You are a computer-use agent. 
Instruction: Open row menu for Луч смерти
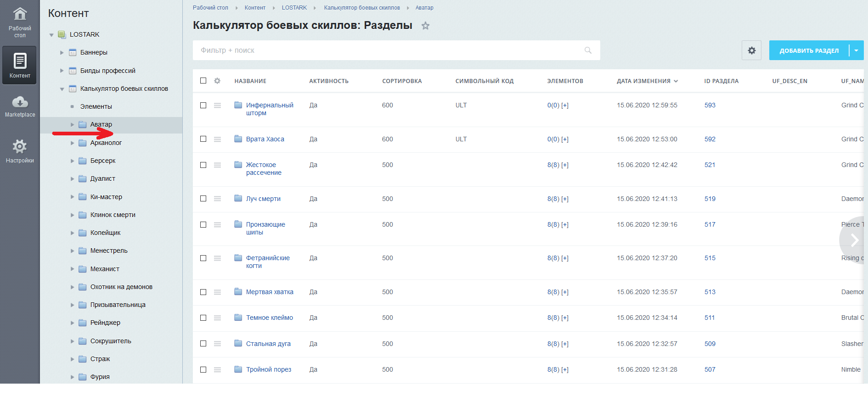point(217,199)
